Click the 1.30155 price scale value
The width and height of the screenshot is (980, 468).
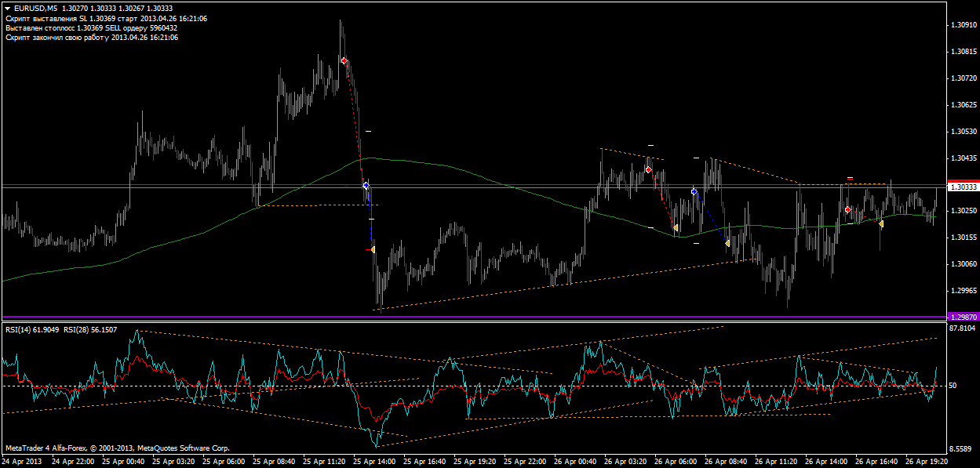click(964, 238)
